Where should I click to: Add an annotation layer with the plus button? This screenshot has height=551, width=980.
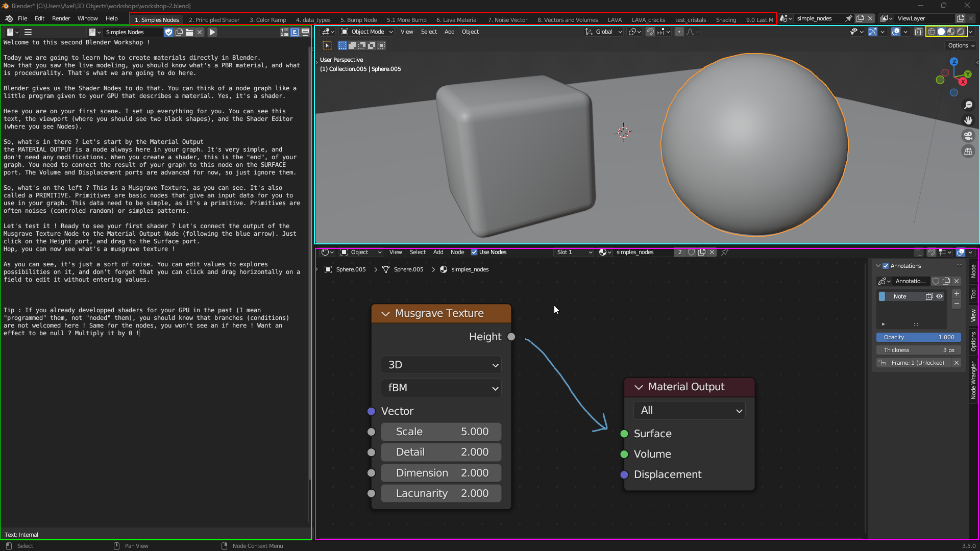pyautogui.click(x=957, y=294)
